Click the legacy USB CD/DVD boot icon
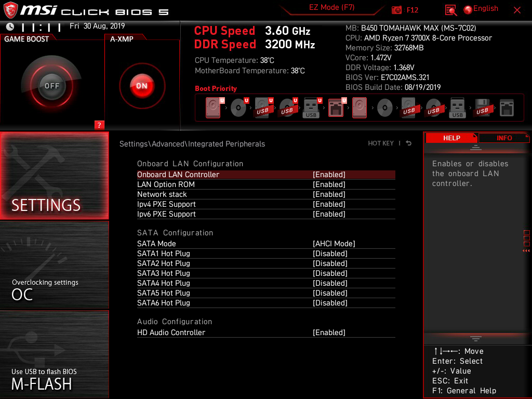 pyautogui.click(x=433, y=108)
